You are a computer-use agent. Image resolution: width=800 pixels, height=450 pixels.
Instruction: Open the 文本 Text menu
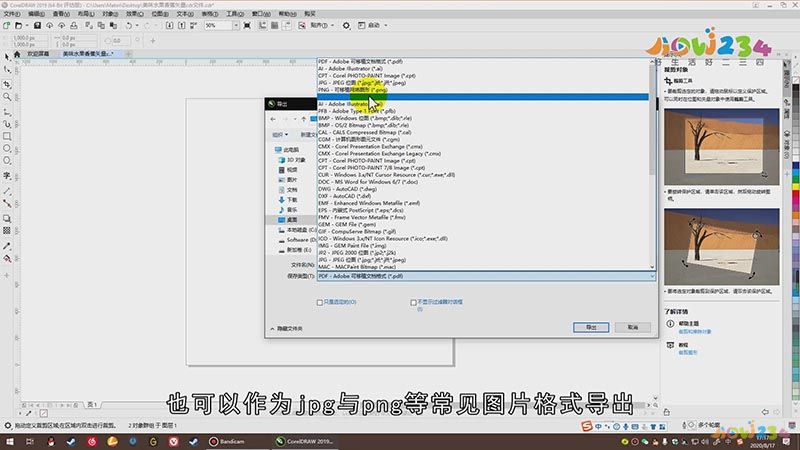point(185,14)
